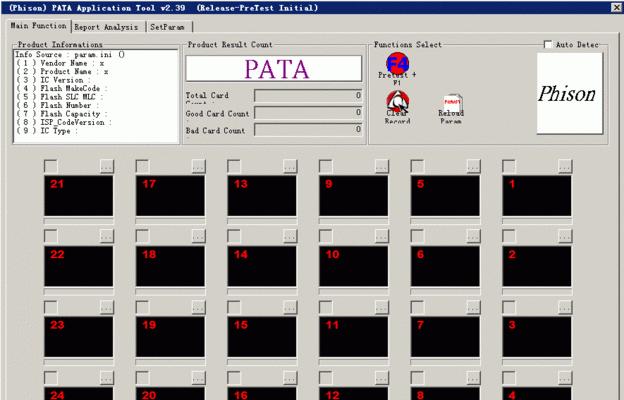Select black display panel for slot 3

pos(537,337)
